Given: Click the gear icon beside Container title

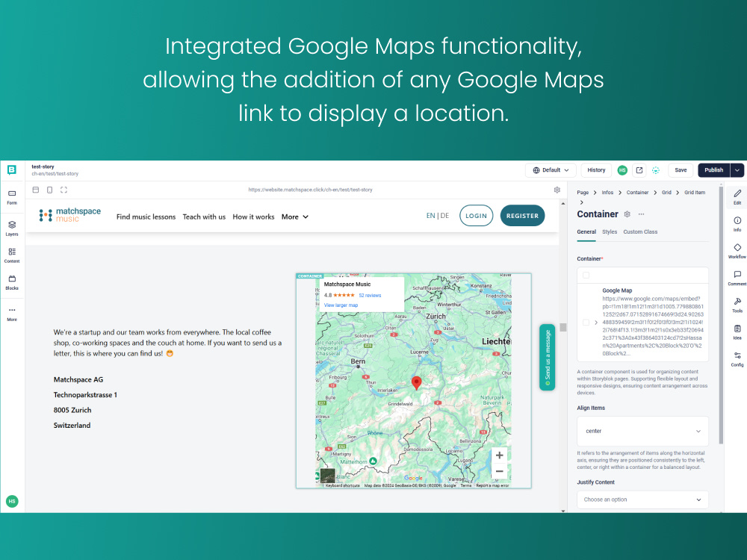Looking at the screenshot, I should (627, 214).
